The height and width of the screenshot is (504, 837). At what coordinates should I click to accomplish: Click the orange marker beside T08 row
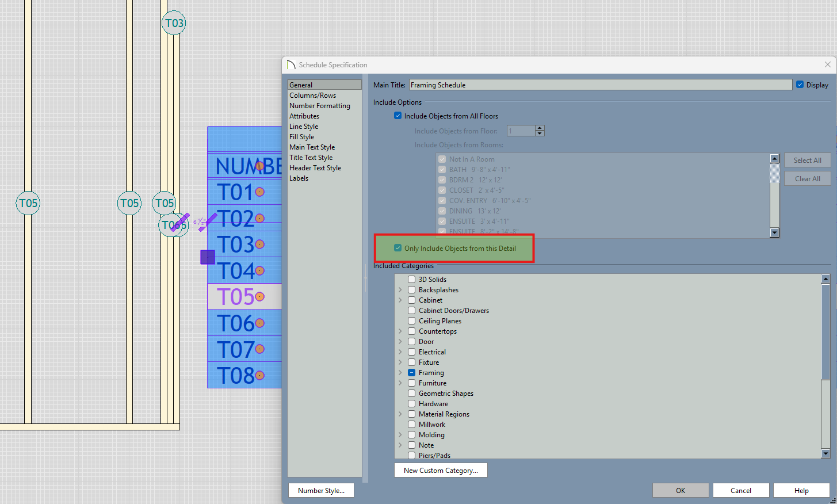click(x=260, y=376)
